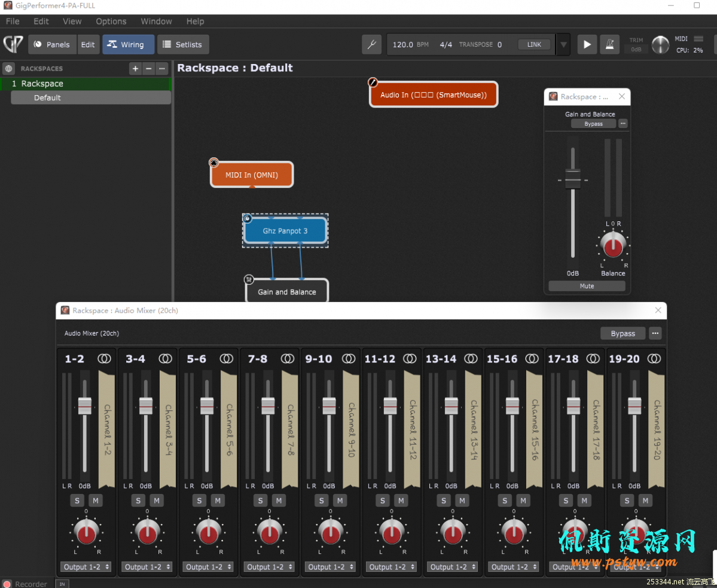Click the Edit button beside Panels
This screenshot has width=717, height=588.
(88, 44)
